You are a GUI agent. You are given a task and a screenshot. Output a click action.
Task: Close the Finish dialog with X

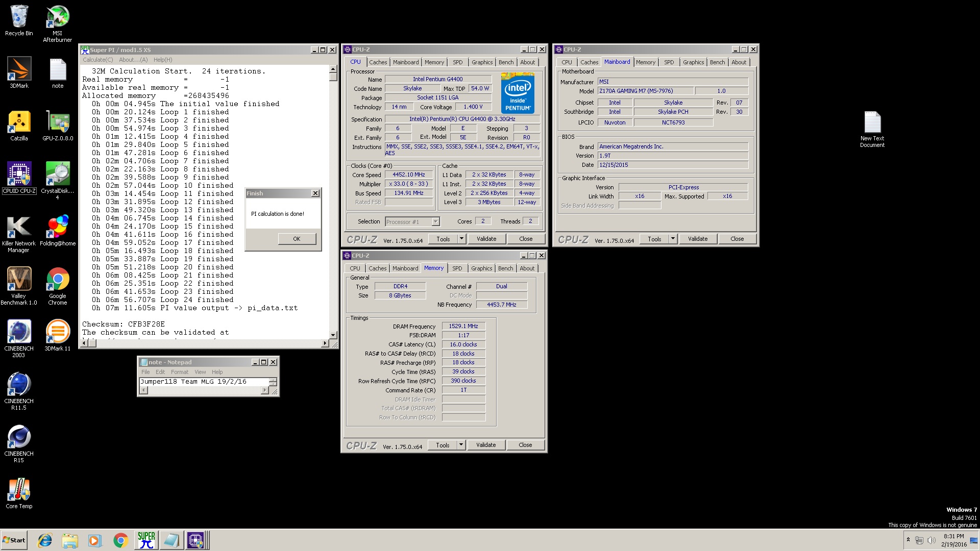pyautogui.click(x=315, y=193)
